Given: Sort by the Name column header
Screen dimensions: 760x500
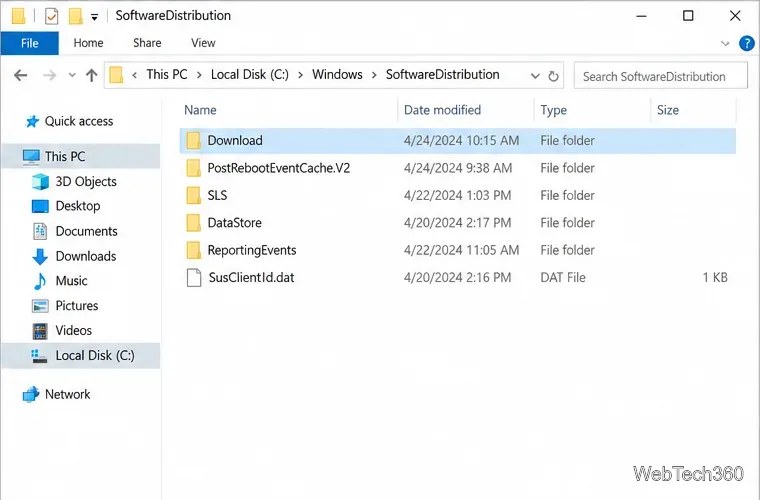Looking at the screenshot, I should click(200, 110).
